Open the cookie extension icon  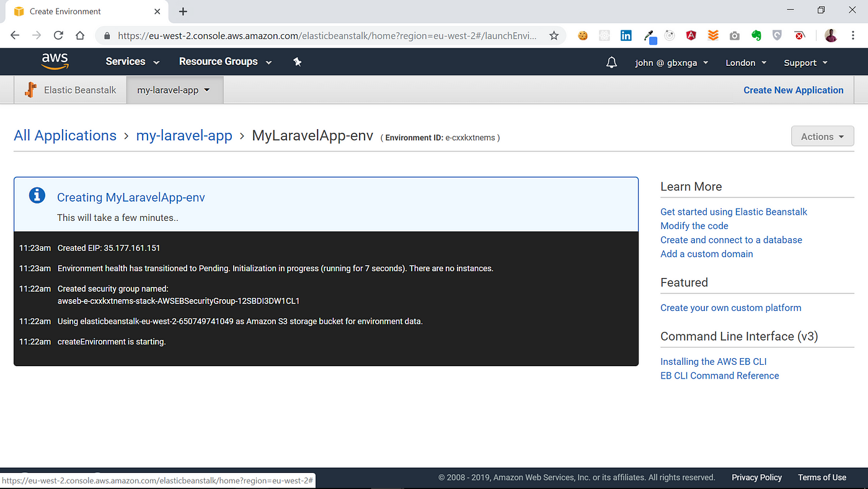coord(583,36)
